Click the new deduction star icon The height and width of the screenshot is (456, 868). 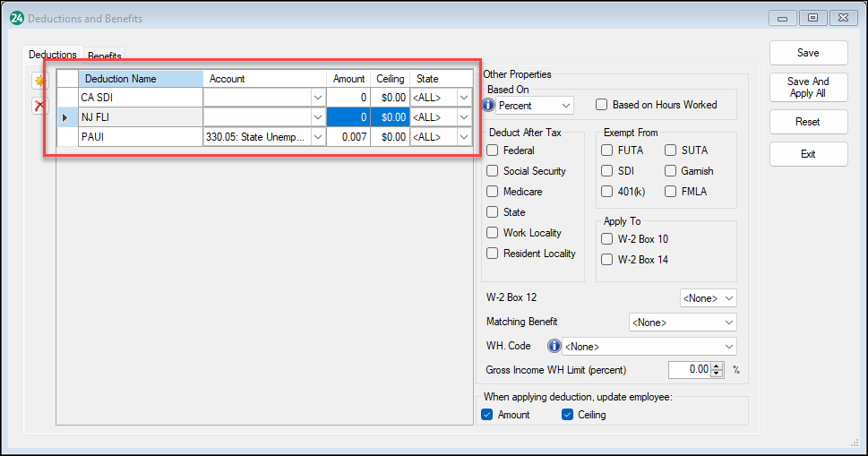pyautogui.click(x=39, y=81)
